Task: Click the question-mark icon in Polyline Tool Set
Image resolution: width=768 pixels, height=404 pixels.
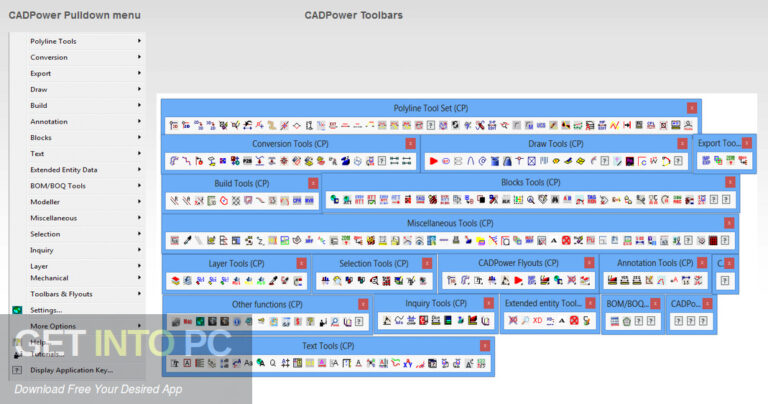Action: click(431, 125)
